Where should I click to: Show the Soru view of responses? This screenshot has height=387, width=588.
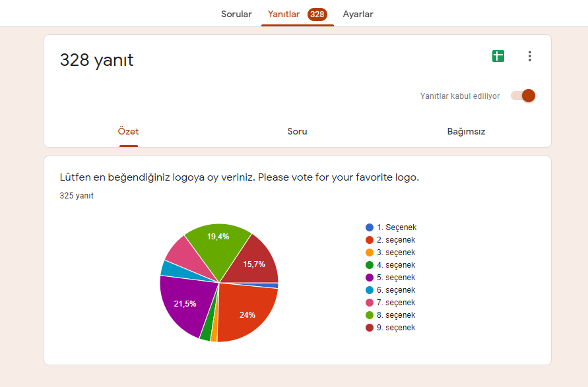(297, 131)
